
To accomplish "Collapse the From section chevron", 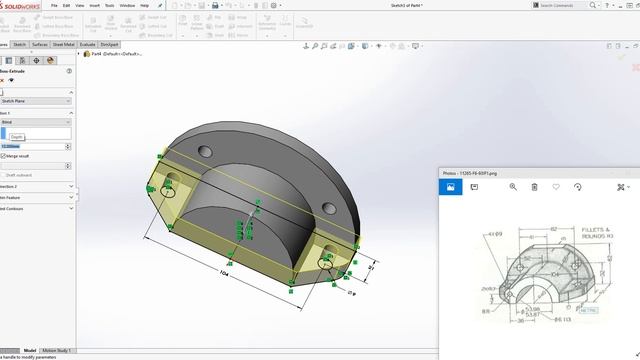I will tap(71, 93).
